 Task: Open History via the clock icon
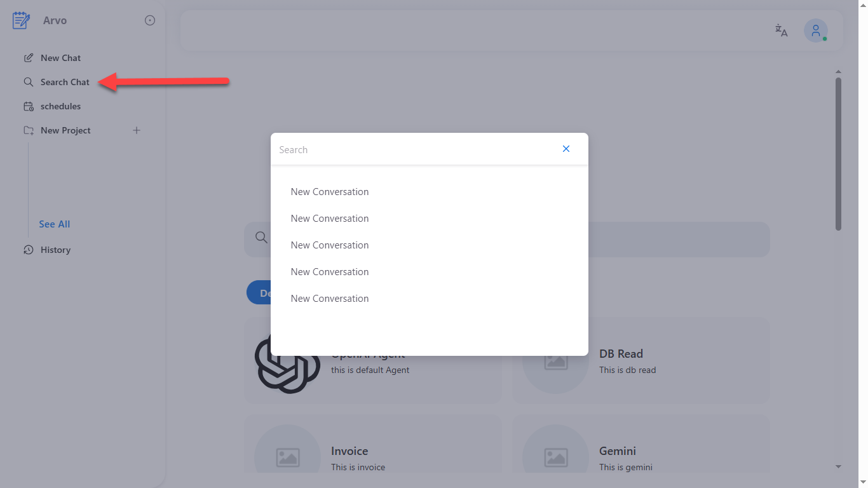click(x=28, y=250)
